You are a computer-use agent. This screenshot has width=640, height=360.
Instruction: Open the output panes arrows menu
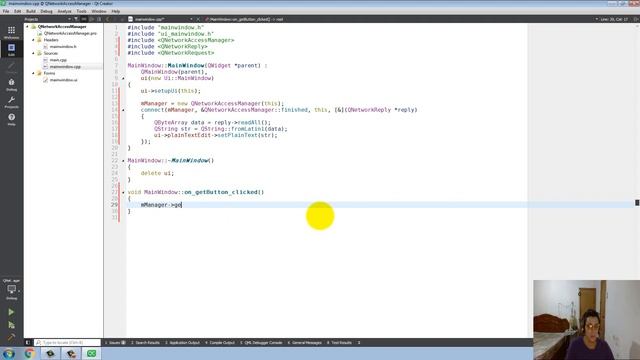click(x=359, y=343)
